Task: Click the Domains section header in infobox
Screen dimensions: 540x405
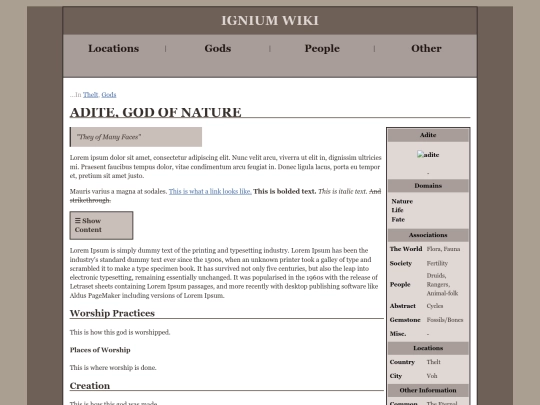Action: point(428,186)
